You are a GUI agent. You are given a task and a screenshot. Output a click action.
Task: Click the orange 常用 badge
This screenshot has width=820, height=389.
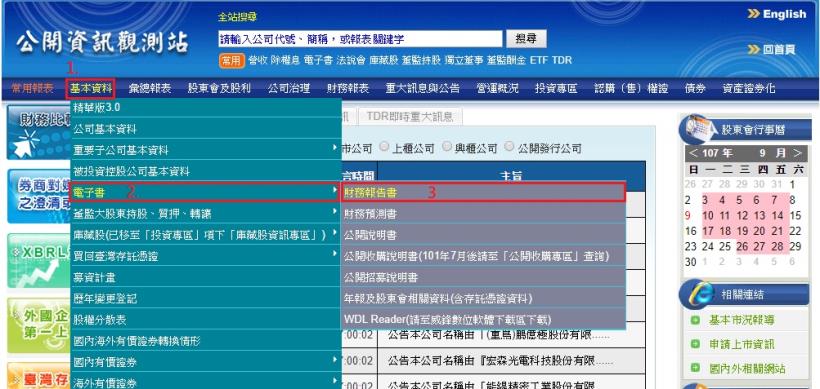pos(231,61)
